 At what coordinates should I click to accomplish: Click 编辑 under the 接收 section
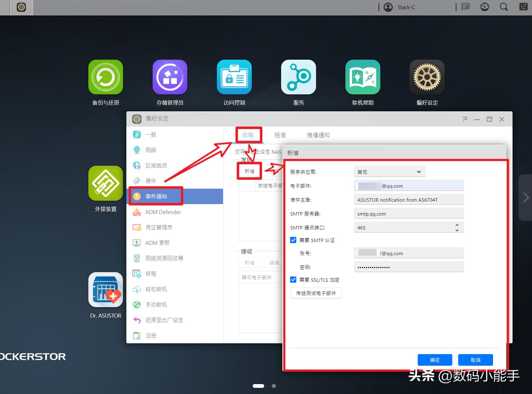click(x=274, y=263)
